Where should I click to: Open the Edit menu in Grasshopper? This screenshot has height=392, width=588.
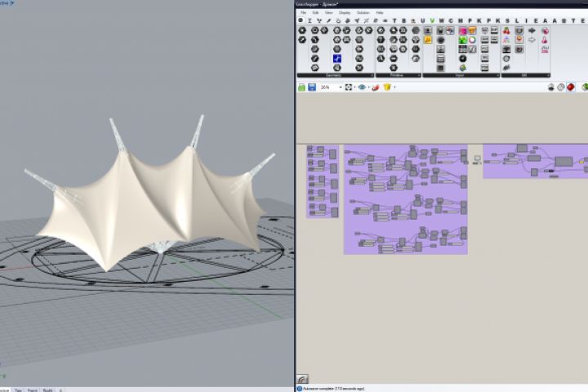(x=315, y=13)
